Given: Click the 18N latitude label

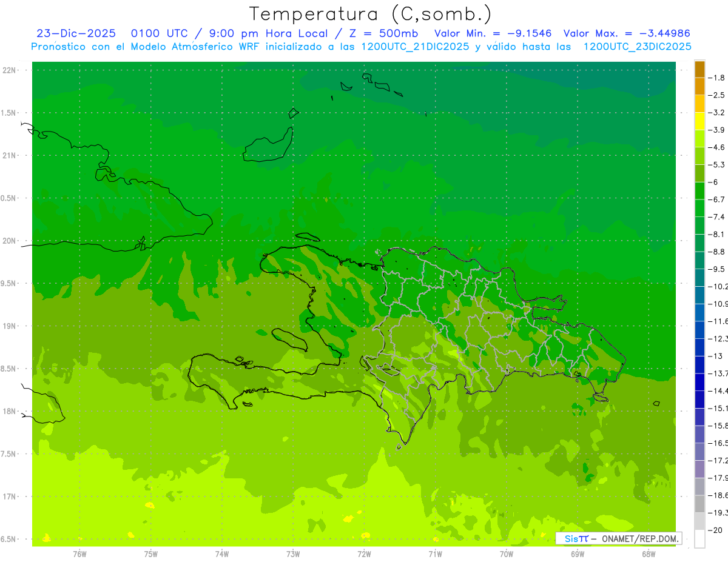Looking at the screenshot, I should (x=9, y=412).
